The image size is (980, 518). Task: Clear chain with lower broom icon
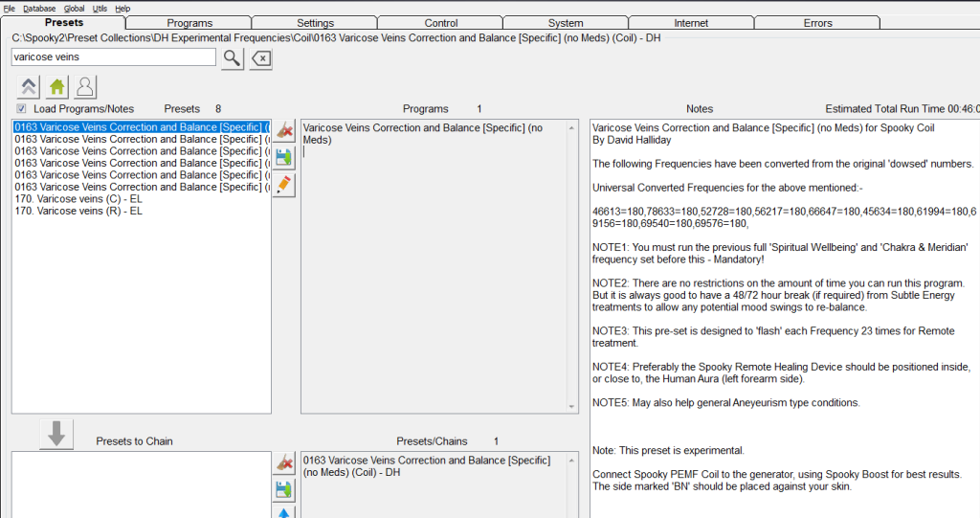pos(284,464)
